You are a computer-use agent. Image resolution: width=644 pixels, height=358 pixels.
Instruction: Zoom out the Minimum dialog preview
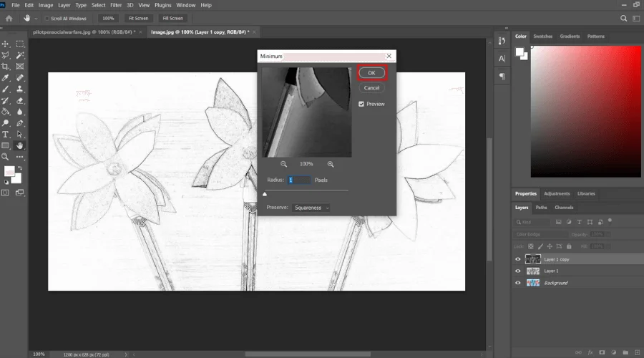coord(283,164)
